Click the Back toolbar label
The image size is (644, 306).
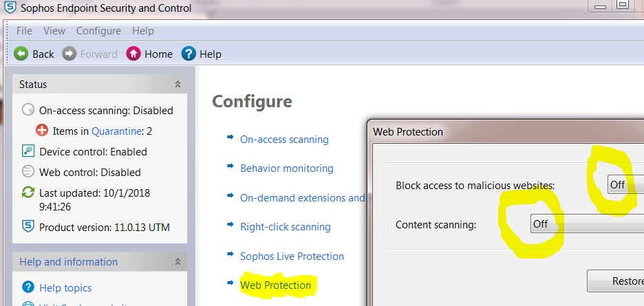tap(43, 54)
